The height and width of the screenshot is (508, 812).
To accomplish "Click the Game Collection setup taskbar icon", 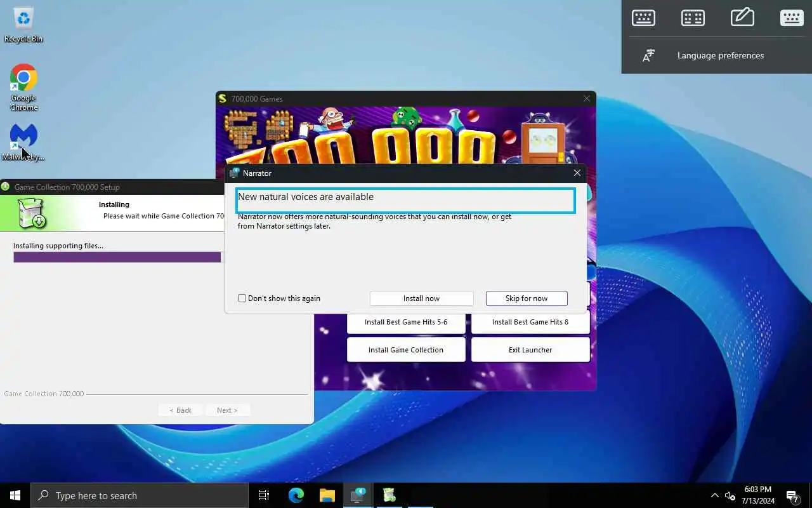I will (390, 495).
